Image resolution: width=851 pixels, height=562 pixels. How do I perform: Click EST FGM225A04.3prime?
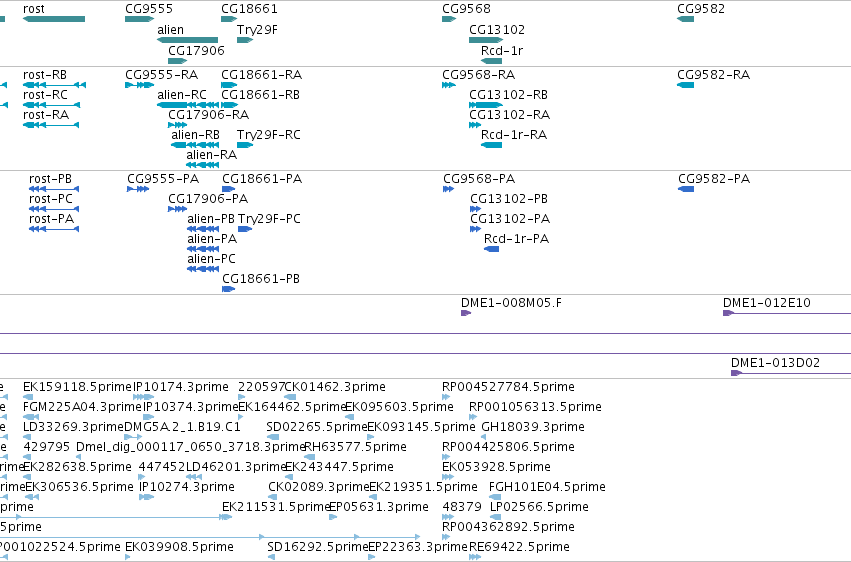tap(82, 407)
